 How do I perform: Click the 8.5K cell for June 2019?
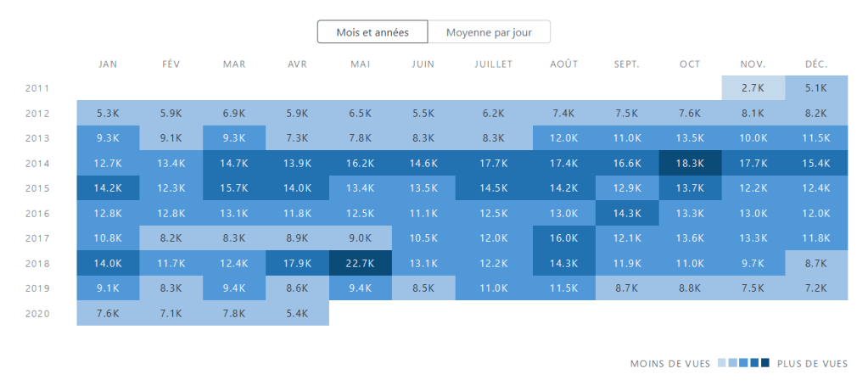pos(423,288)
